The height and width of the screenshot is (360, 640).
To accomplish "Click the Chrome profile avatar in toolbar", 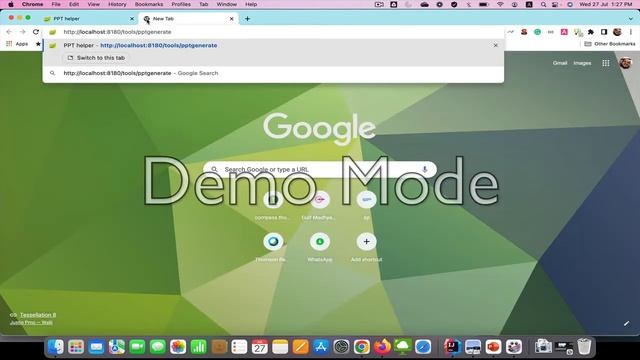I will (617, 32).
